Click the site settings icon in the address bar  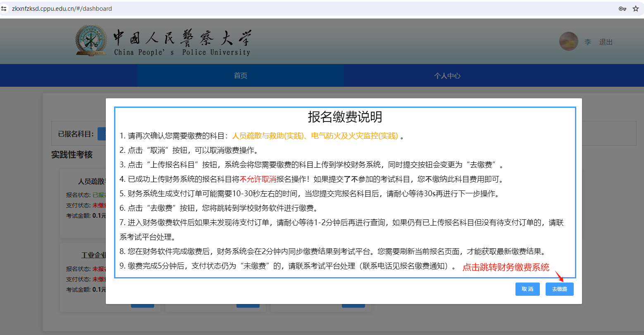tap(4, 8)
